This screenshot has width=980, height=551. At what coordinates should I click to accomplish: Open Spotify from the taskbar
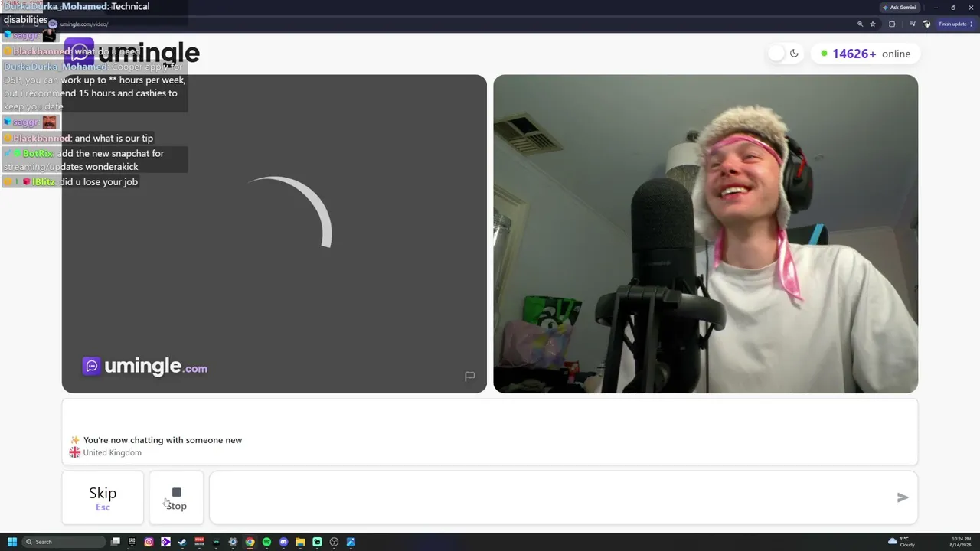(266, 542)
